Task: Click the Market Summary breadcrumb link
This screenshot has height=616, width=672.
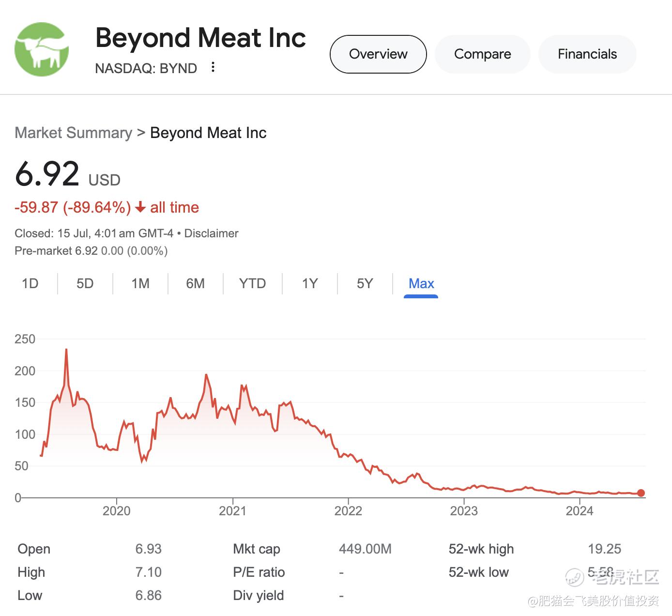Action: (73, 133)
